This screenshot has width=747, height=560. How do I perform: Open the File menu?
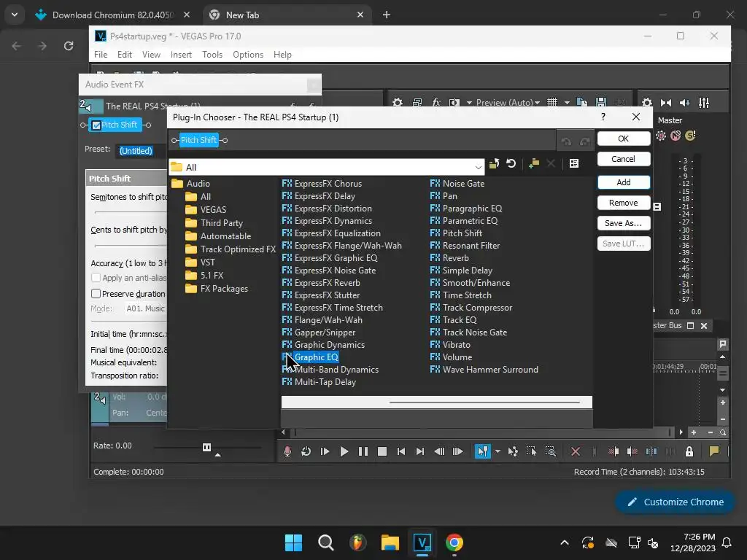(x=101, y=55)
